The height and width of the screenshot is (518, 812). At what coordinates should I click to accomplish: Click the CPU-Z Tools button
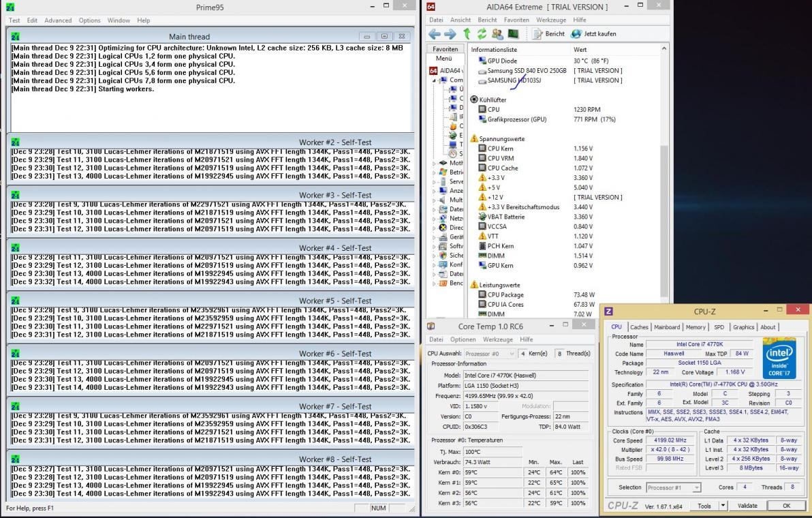click(x=704, y=506)
